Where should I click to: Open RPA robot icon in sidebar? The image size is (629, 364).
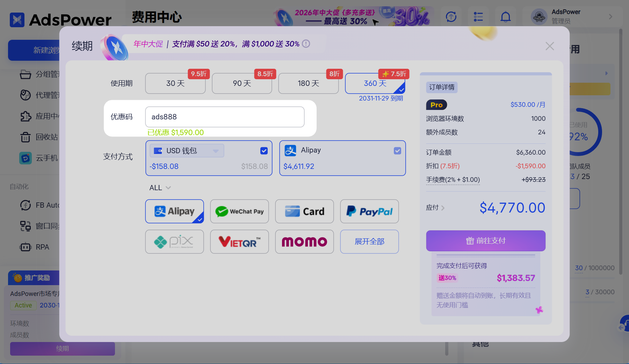[x=26, y=247]
